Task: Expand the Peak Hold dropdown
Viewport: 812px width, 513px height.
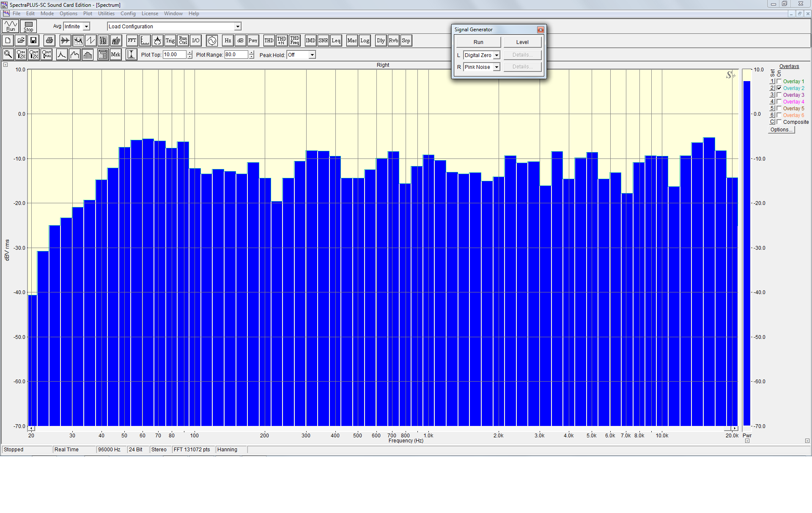Action: [x=312, y=55]
